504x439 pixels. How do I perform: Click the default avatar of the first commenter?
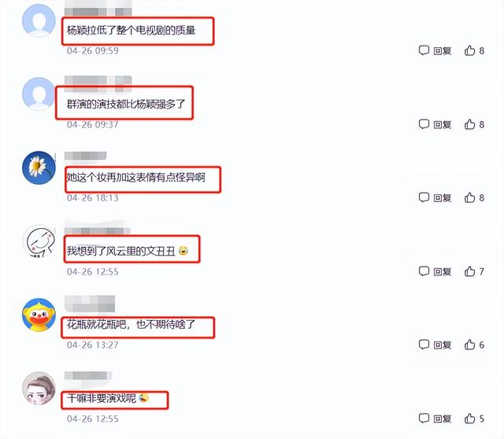(x=39, y=20)
